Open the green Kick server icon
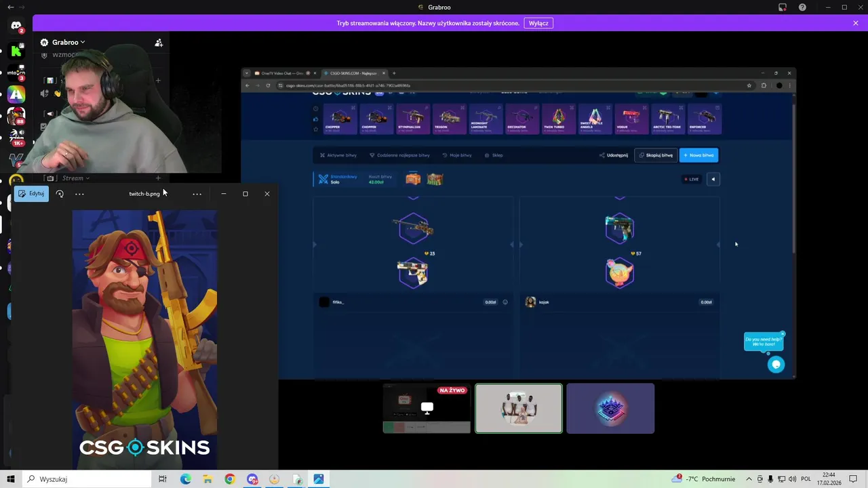Image resolution: width=868 pixels, height=488 pixels. [16, 51]
